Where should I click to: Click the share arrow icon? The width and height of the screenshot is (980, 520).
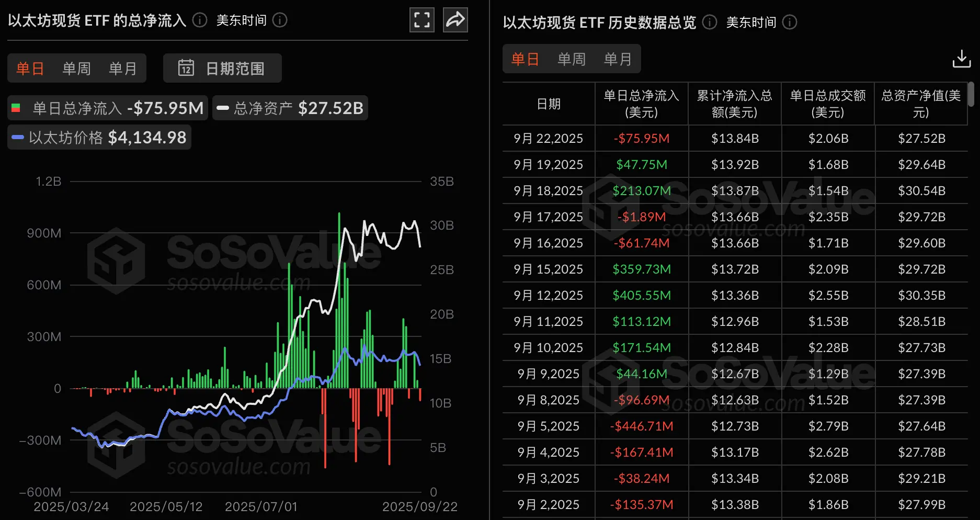[455, 20]
